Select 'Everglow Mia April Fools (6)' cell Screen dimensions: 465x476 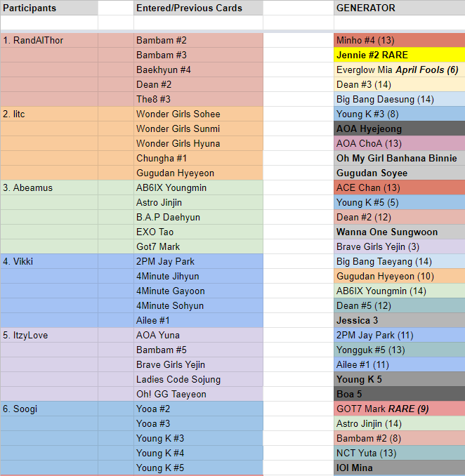click(x=400, y=70)
